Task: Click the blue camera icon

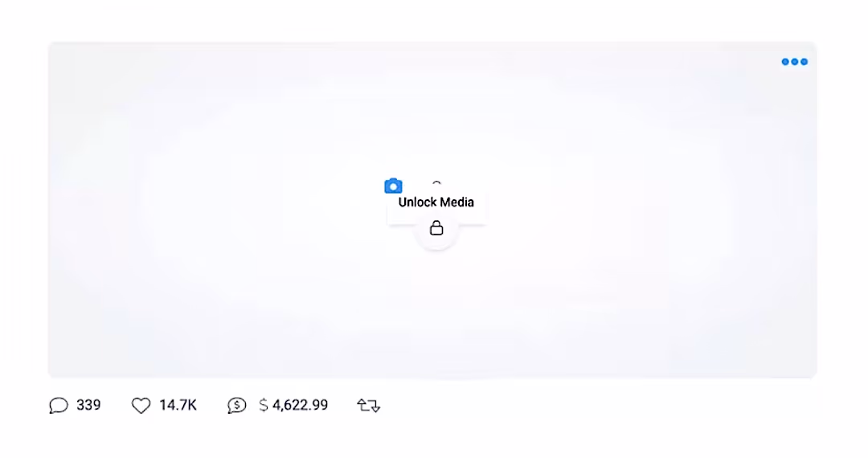Action: 393,186
